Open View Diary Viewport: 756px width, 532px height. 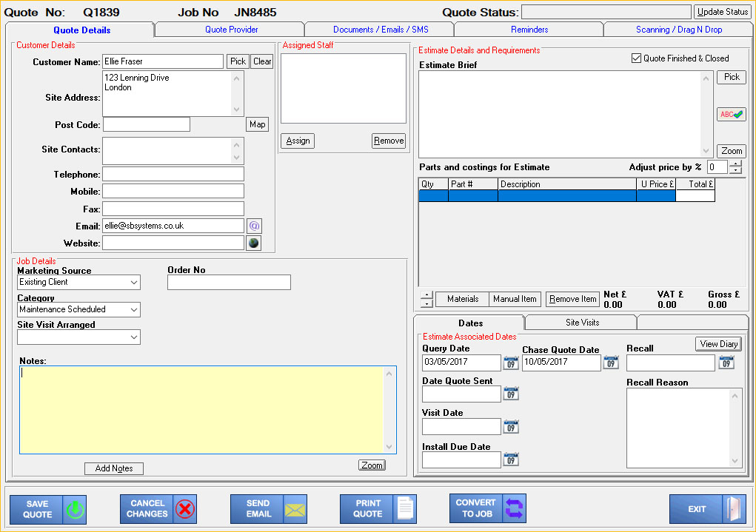[718, 343]
